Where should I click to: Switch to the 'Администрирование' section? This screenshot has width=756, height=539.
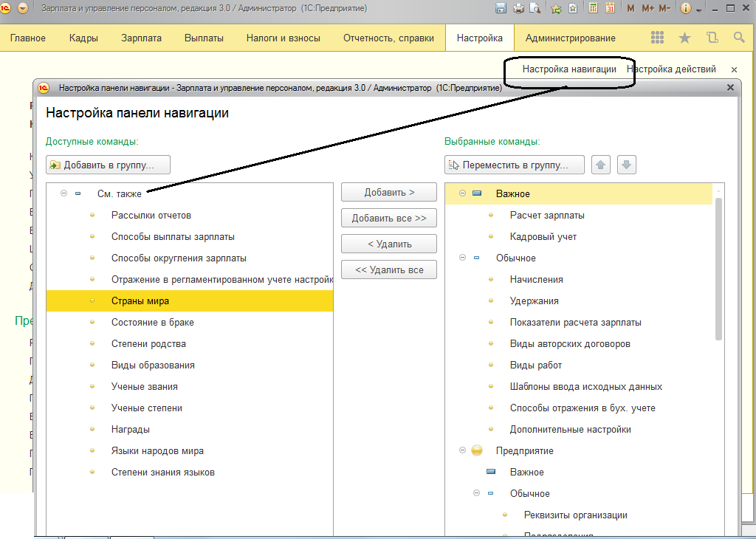tap(570, 38)
